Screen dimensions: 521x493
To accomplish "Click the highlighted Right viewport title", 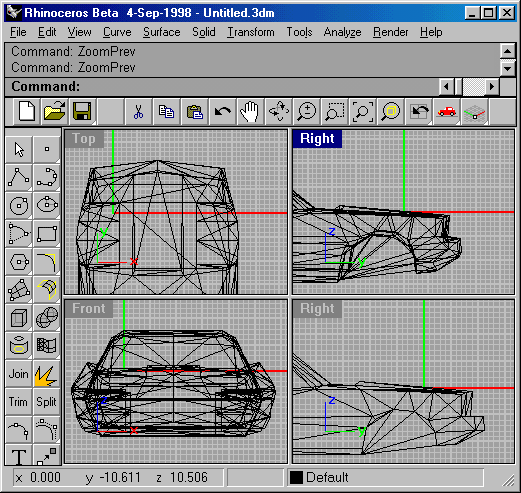I will [x=317, y=139].
